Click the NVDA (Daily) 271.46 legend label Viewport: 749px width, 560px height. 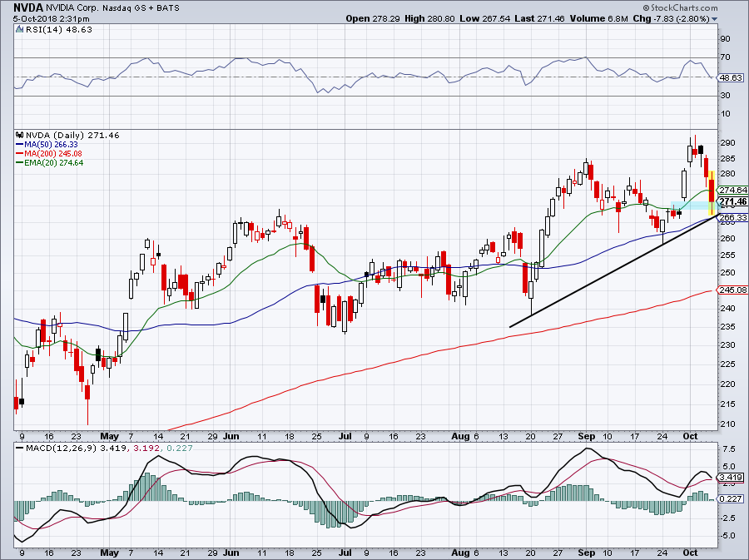pyautogui.click(x=72, y=135)
